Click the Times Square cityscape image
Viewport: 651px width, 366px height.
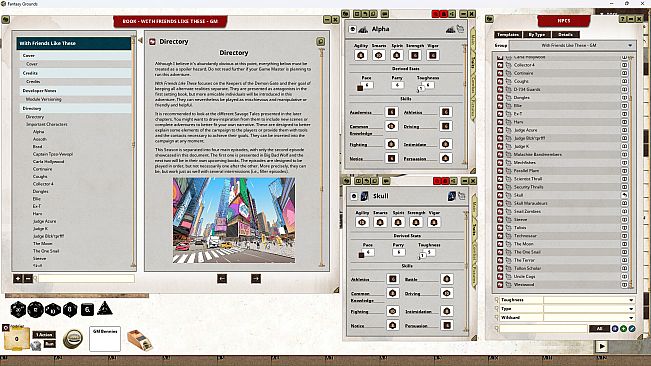pos(234,220)
